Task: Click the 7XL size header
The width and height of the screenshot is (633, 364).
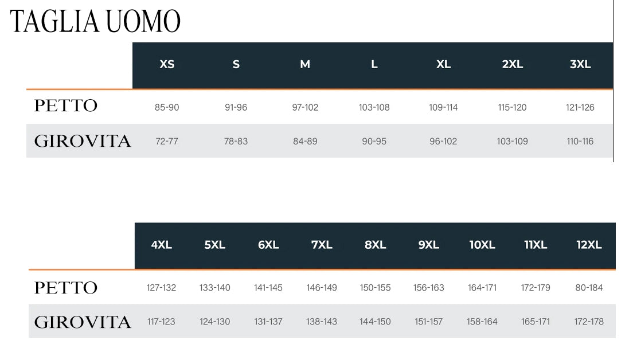Action: 322,245
